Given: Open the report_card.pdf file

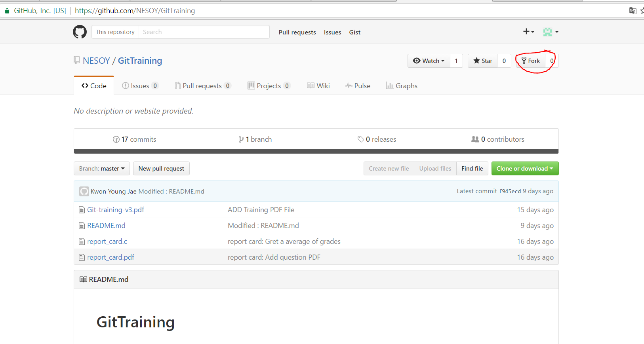Looking at the screenshot, I should [111, 257].
